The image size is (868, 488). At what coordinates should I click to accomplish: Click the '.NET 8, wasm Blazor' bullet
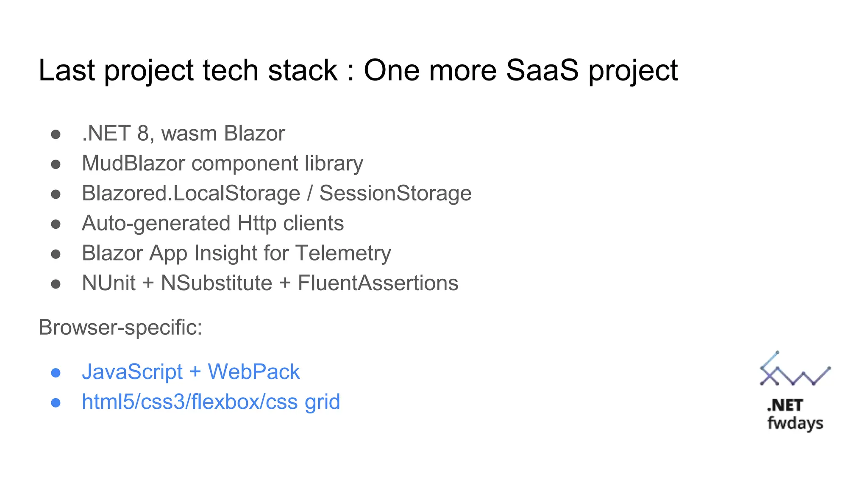(x=183, y=133)
